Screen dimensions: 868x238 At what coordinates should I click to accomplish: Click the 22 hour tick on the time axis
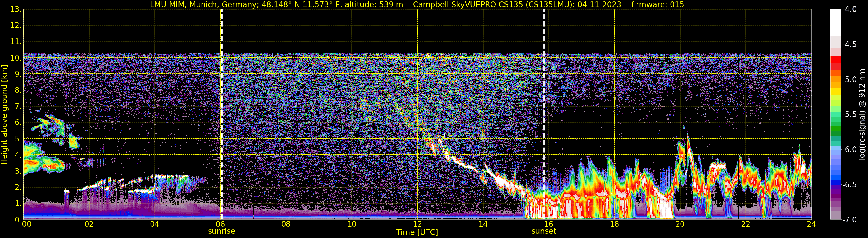click(x=746, y=224)
